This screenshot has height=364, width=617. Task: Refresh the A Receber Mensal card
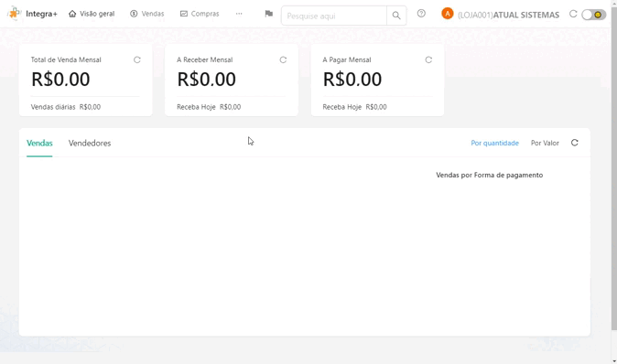tap(283, 59)
